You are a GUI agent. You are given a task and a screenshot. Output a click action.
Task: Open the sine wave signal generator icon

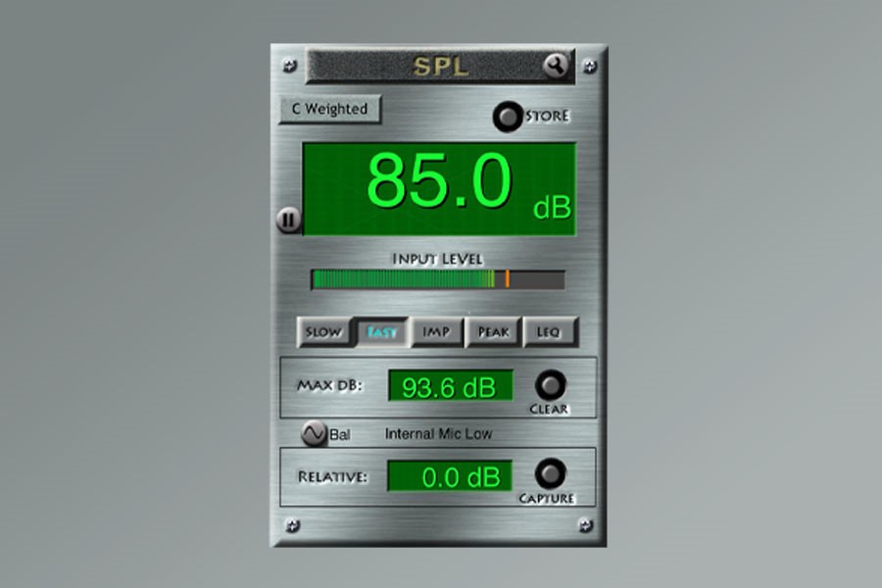tap(314, 433)
